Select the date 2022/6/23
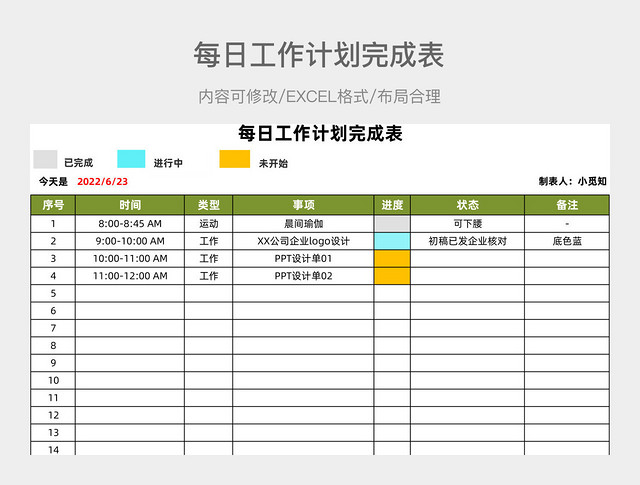 [102, 182]
